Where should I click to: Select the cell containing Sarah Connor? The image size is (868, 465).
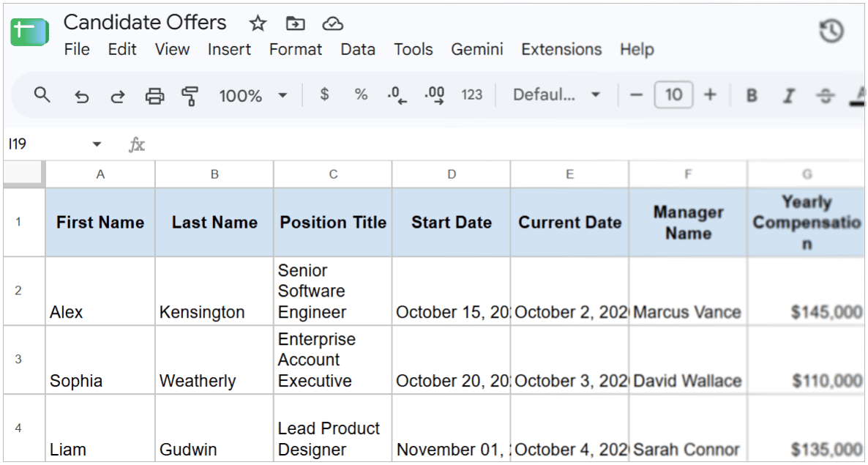point(688,428)
